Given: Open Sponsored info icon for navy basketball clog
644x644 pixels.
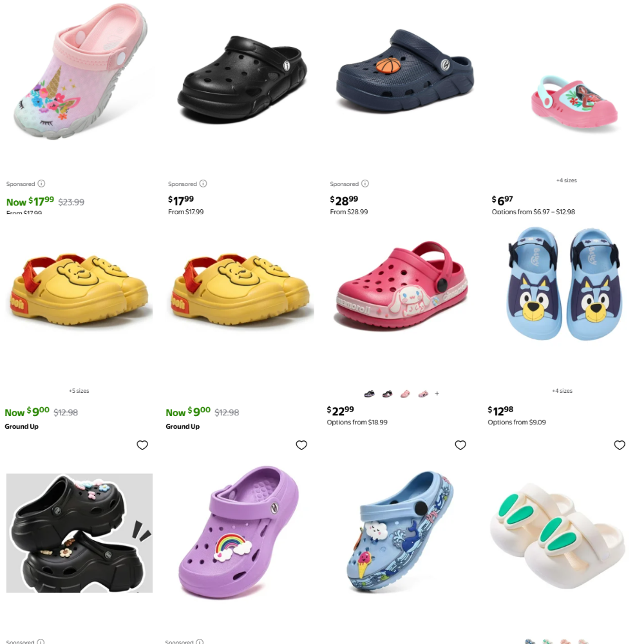Looking at the screenshot, I should coord(365,184).
